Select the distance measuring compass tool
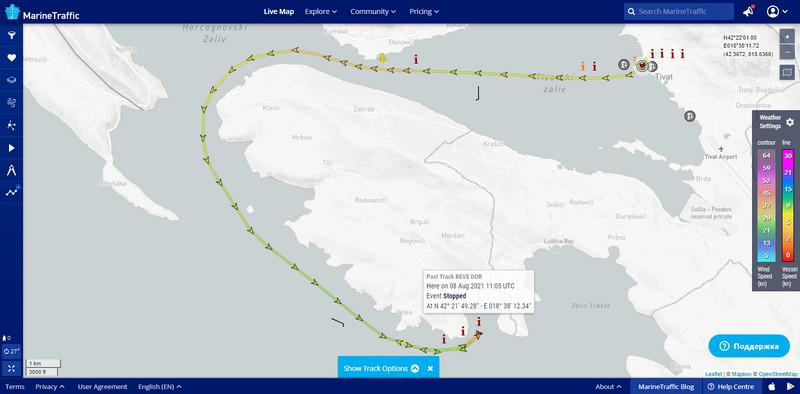Image resolution: width=800 pixels, height=394 pixels. pos(11,170)
